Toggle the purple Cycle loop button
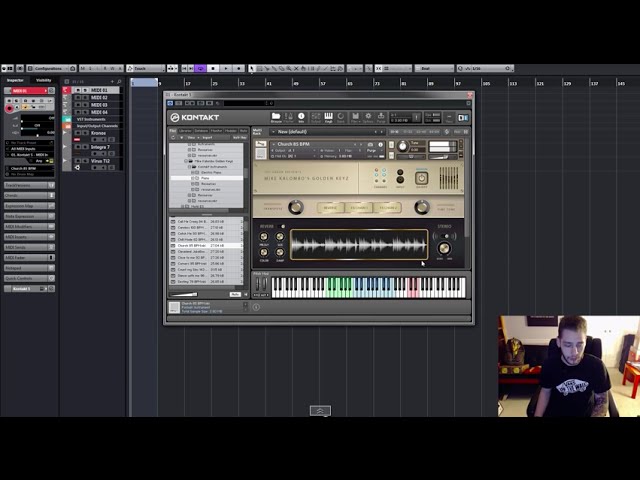640x480 pixels. (200, 69)
